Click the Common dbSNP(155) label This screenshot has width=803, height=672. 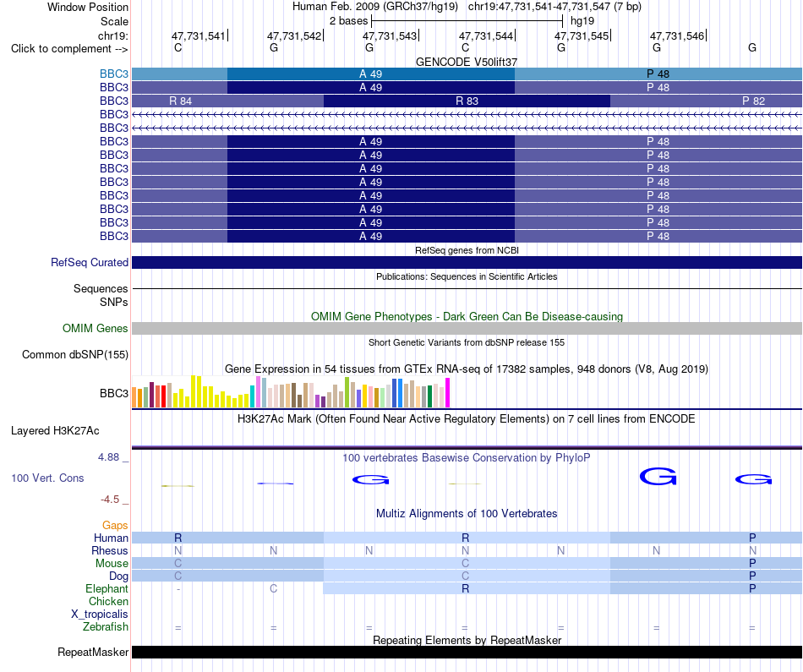click(x=74, y=354)
